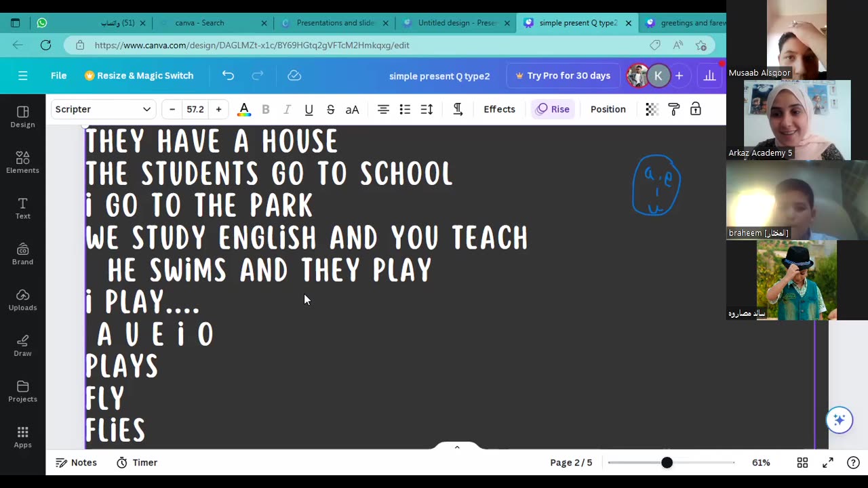The image size is (868, 488).
Task: Click the blue drawn face element
Action: [656, 186]
